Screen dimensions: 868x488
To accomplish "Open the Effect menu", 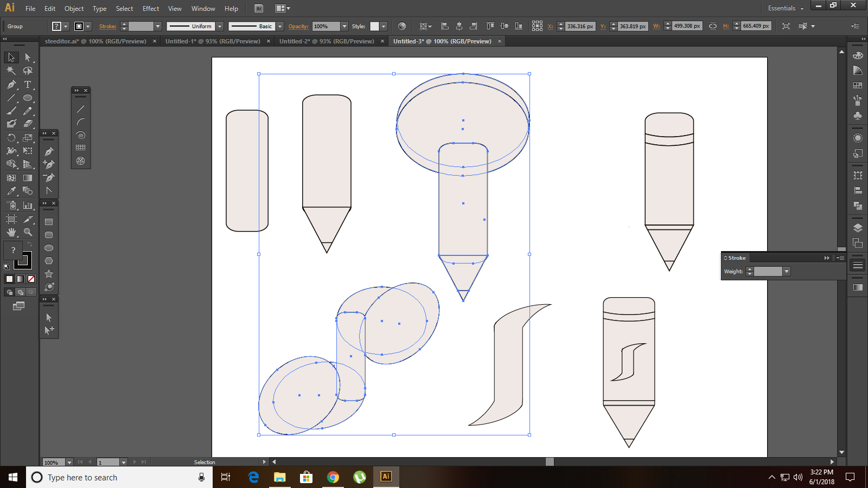I will [150, 8].
